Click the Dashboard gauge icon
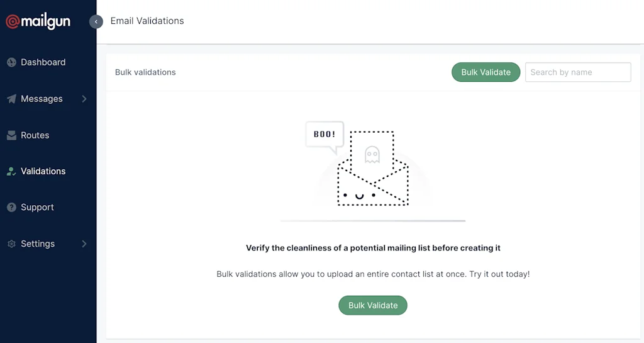The image size is (644, 343). [11, 62]
